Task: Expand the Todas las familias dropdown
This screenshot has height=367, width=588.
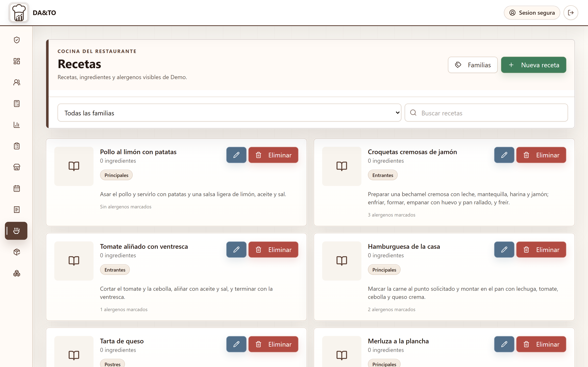Action: tap(229, 113)
